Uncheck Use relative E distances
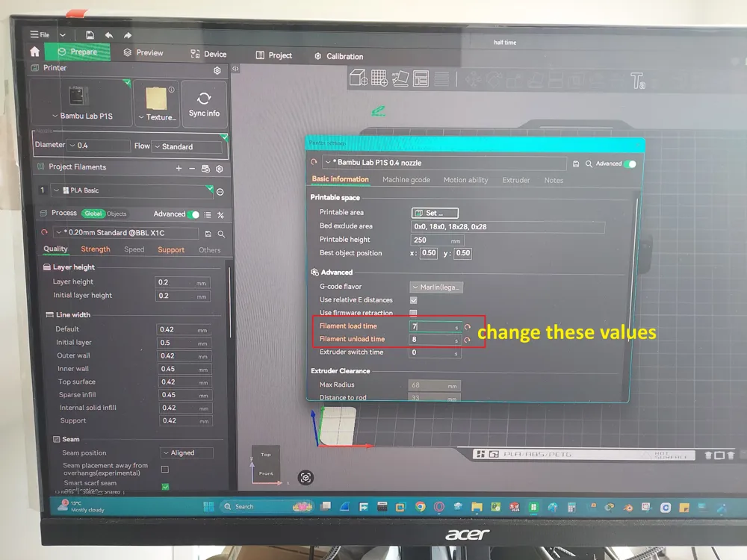This screenshot has width=747, height=560. [414, 300]
